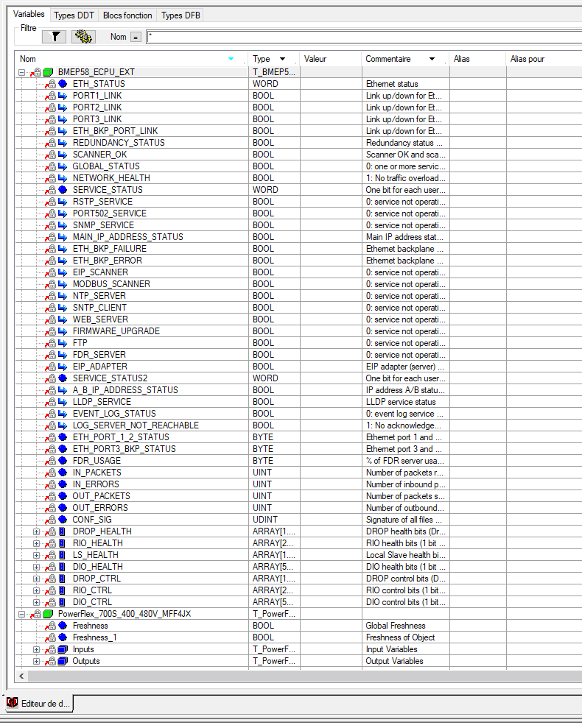The height and width of the screenshot is (728, 582).
Task: Expand the Outputs node
Action: point(36,661)
